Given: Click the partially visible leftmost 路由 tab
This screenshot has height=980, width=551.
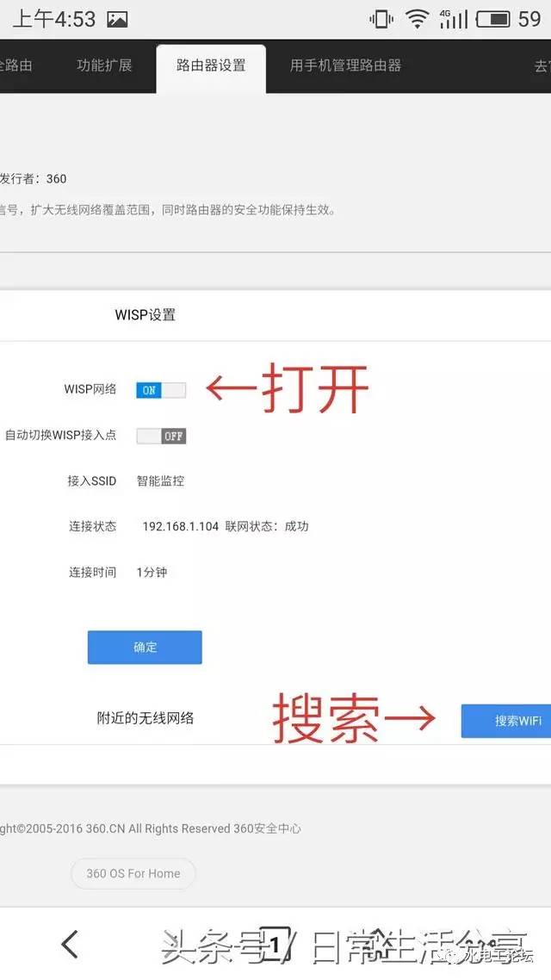Looking at the screenshot, I should tap(15, 65).
